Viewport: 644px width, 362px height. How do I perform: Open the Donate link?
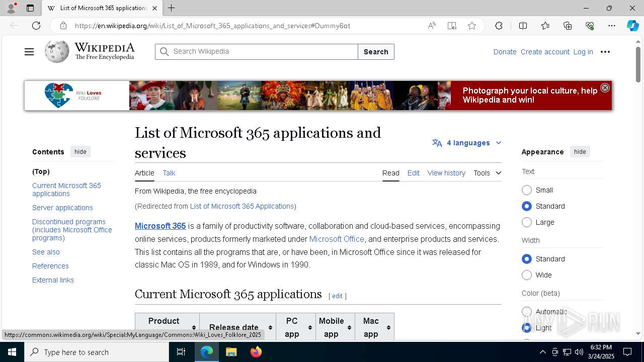[x=505, y=52]
